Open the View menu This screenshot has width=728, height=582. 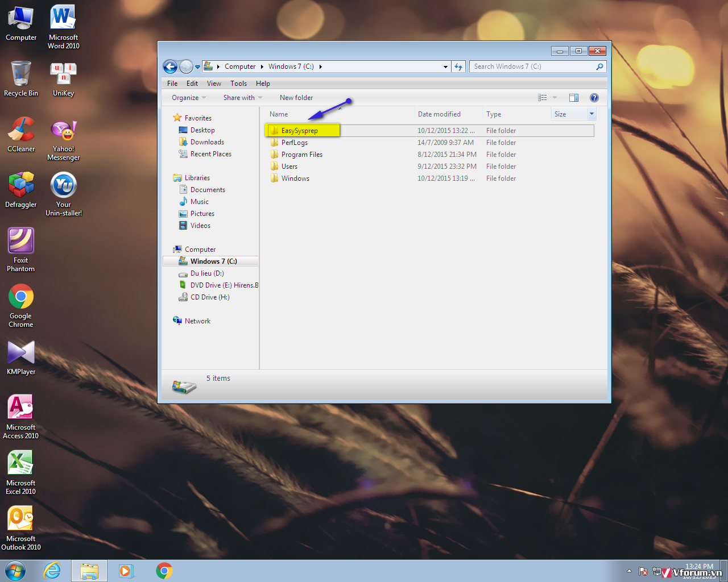pyautogui.click(x=214, y=84)
